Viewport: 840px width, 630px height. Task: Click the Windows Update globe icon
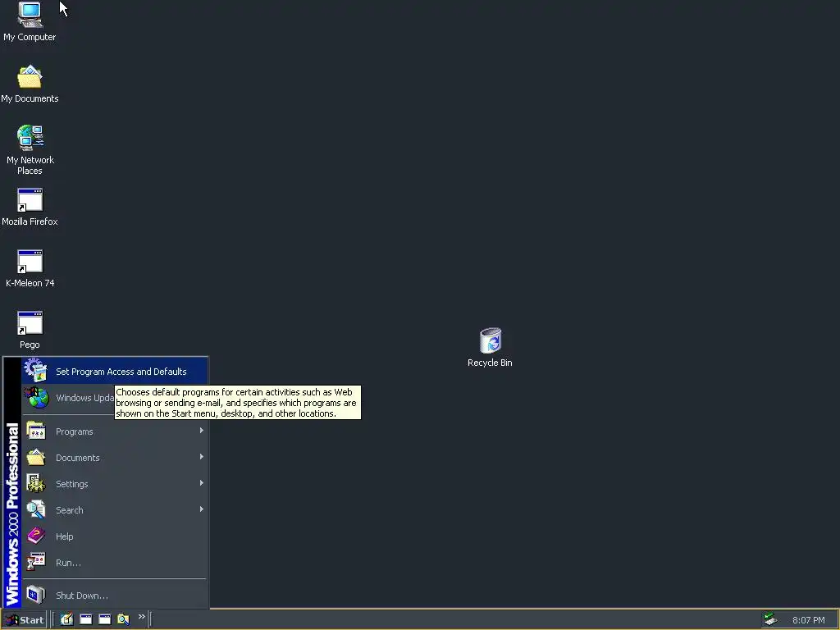pos(36,398)
